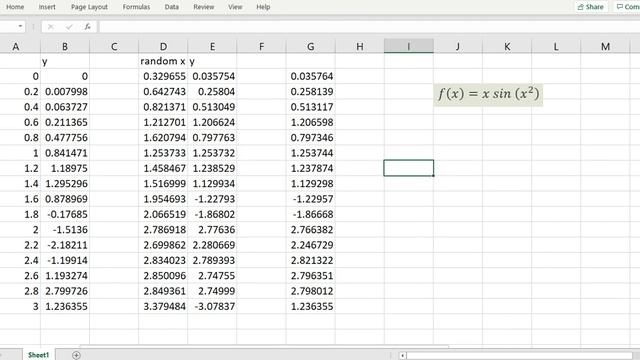Viewport: 640px width, 360px height.
Task: Click cell with value 1.6 in column A
Action: (20, 199)
